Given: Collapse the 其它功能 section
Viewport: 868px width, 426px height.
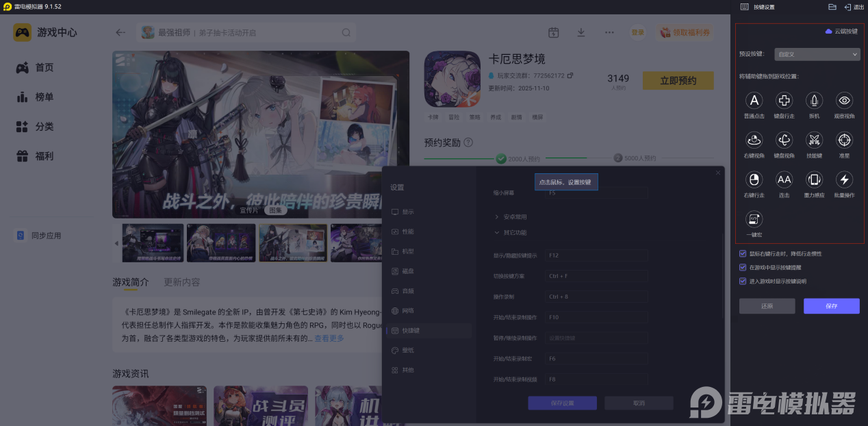Looking at the screenshot, I should coord(511,232).
